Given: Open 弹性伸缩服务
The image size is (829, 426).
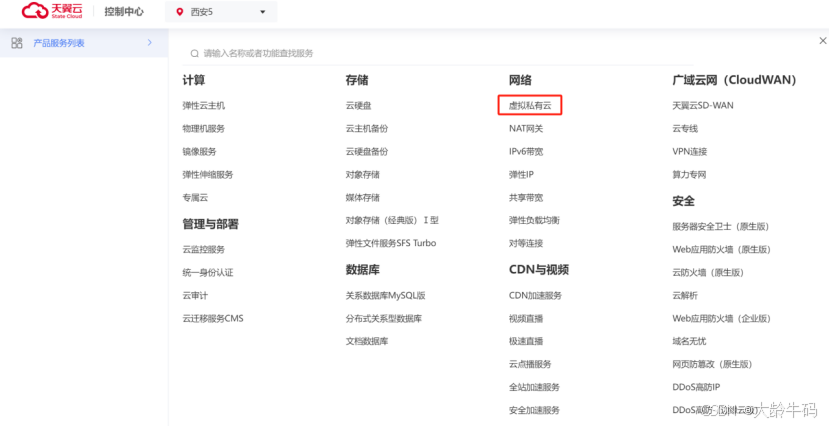Looking at the screenshot, I should pyautogui.click(x=208, y=174).
